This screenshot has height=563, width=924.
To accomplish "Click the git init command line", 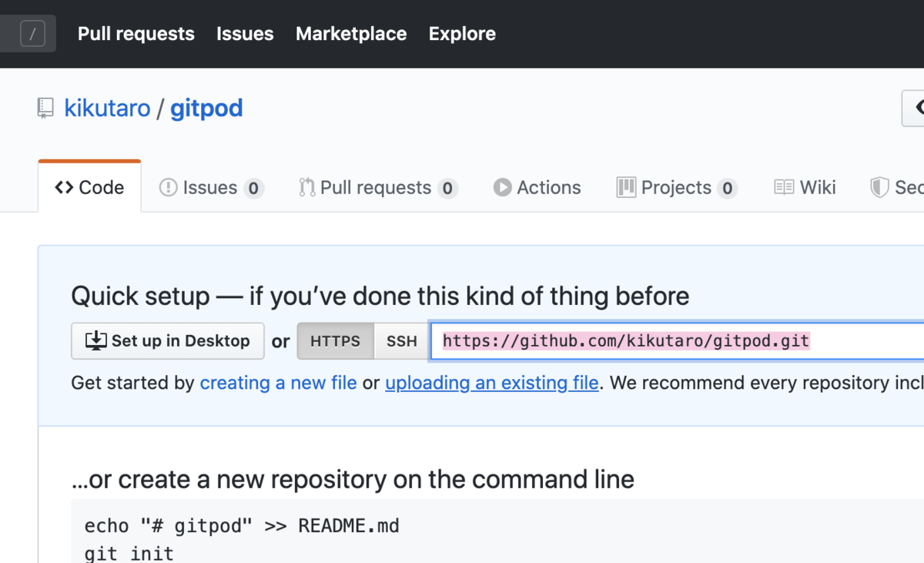I will point(129,553).
